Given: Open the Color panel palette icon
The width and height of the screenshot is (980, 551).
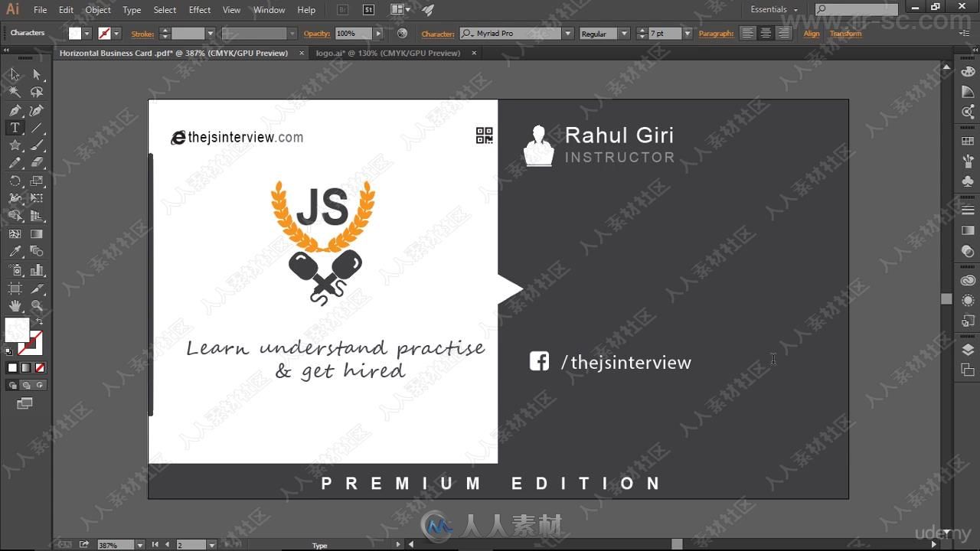Looking at the screenshot, I should [x=968, y=70].
